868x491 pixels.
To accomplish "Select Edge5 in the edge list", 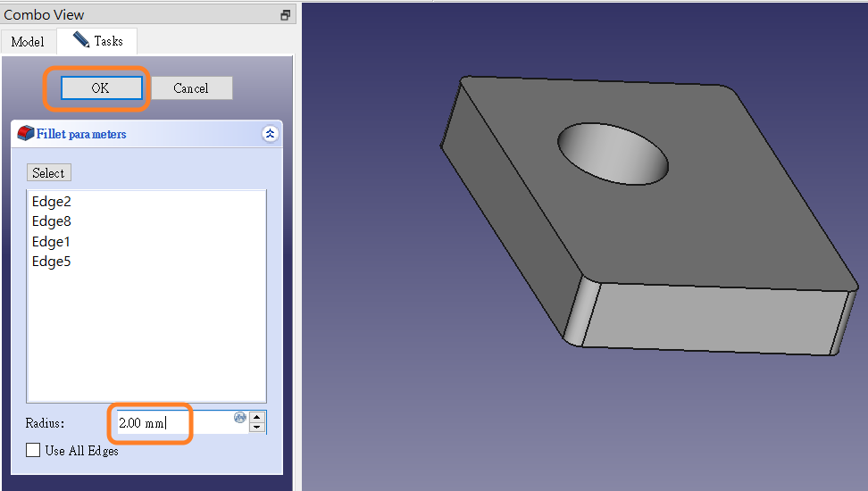I will click(52, 262).
